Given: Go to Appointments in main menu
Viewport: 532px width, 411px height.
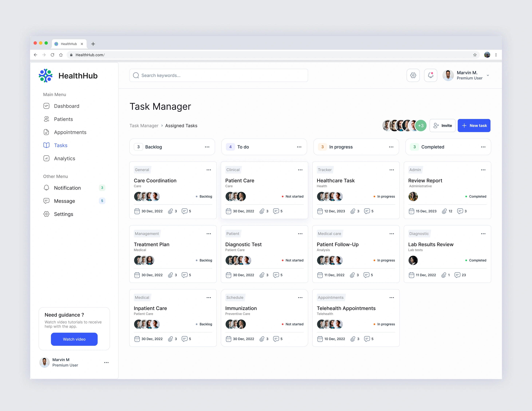Looking at the screenshot, I should coord(70,132).
